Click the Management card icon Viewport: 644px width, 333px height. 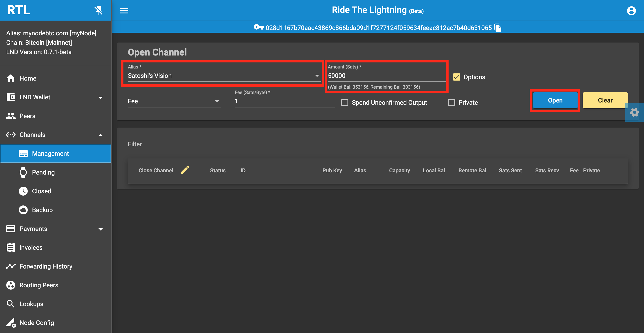23,154
